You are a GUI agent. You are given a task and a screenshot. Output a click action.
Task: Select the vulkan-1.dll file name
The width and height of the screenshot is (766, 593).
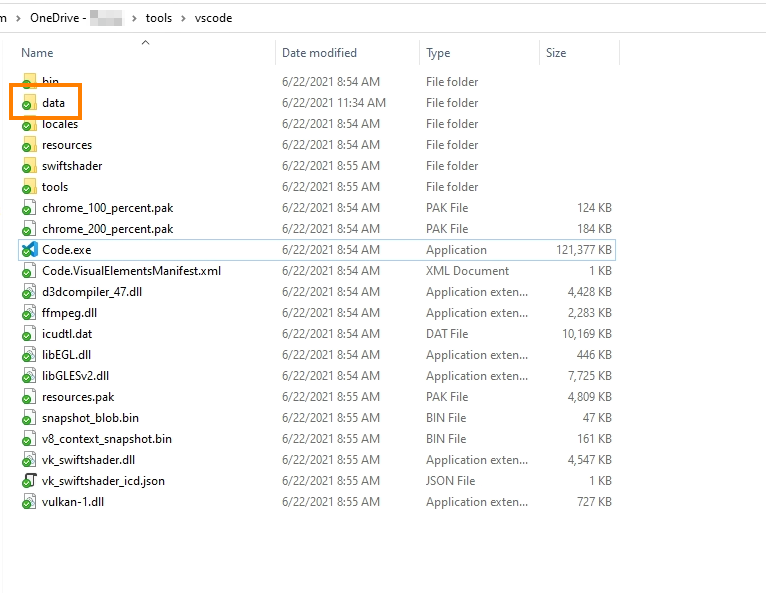tap(73, 502)
